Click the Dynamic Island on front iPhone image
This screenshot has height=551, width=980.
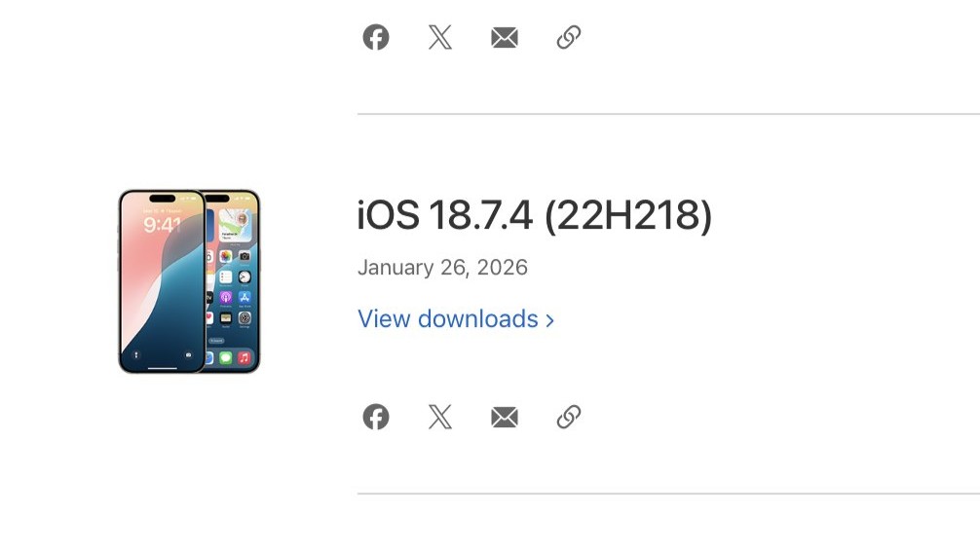162,200
